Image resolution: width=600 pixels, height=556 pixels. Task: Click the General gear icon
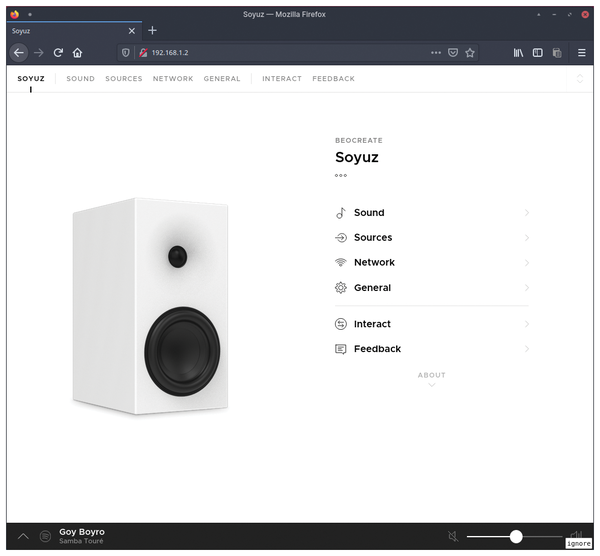(341, 288)
